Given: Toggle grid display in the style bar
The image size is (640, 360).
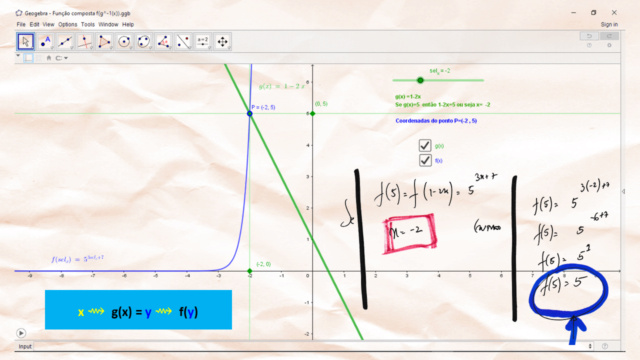Looking at the screenshot, I should [x=39, y=58].
